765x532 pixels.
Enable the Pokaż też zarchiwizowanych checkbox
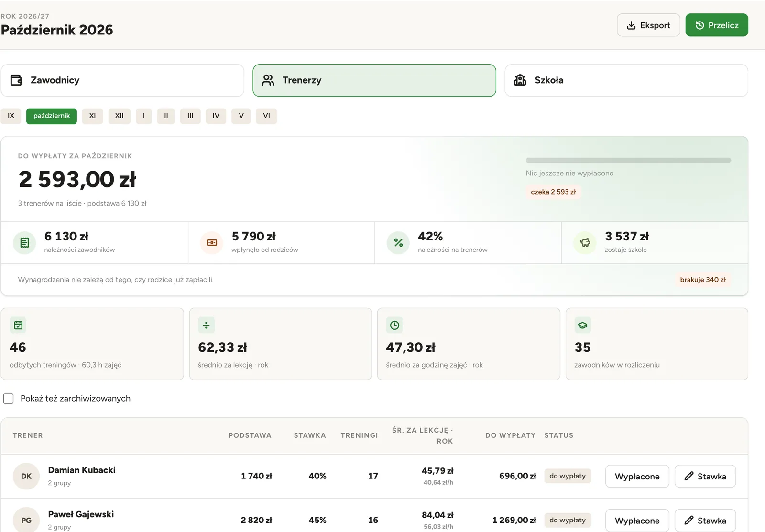click(x=9, y=399)
